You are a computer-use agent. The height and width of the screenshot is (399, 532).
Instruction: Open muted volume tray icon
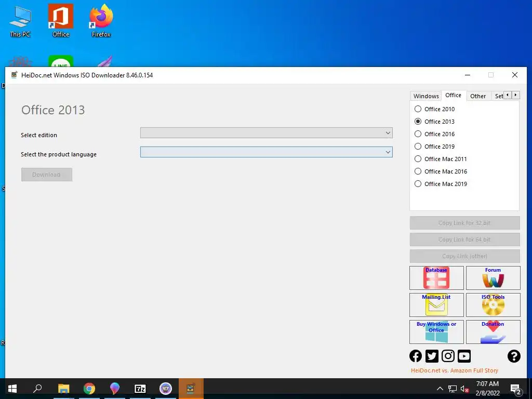click(x=464, y=389)
